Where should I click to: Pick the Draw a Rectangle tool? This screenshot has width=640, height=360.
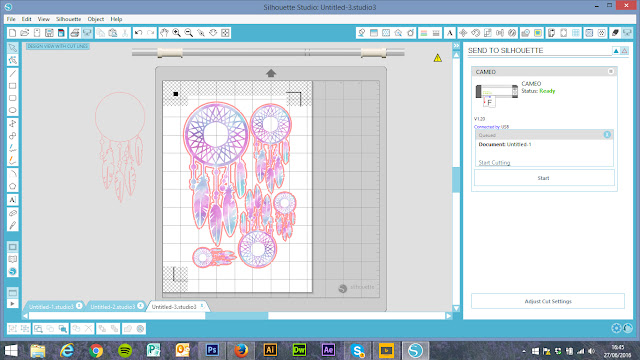click(13, 86)
